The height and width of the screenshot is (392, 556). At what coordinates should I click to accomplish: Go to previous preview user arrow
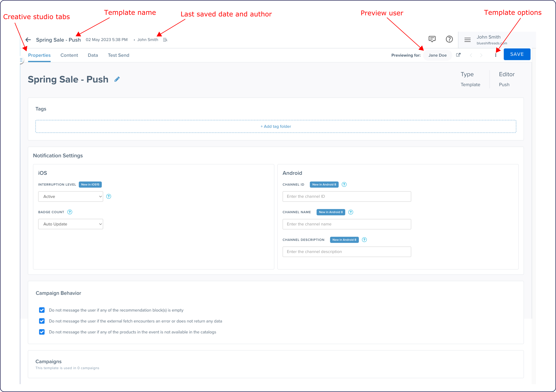click(x=471, y=55)
